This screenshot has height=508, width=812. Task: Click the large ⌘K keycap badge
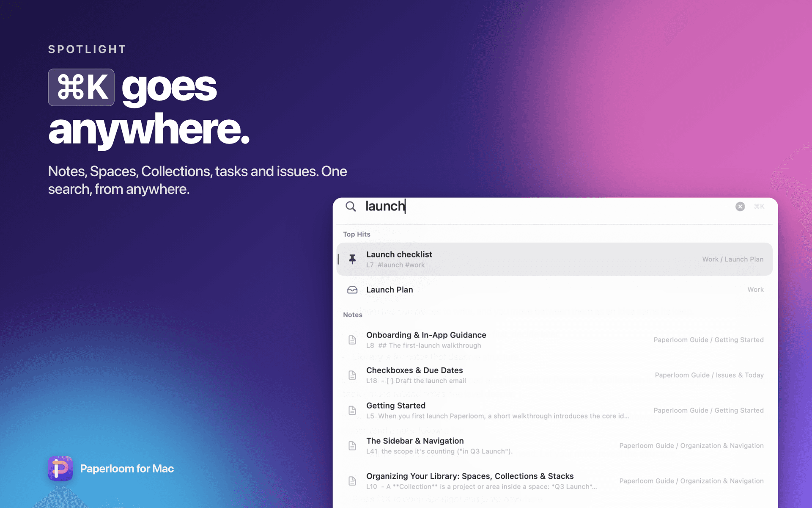pyautogui.click(x=81, y=87)
